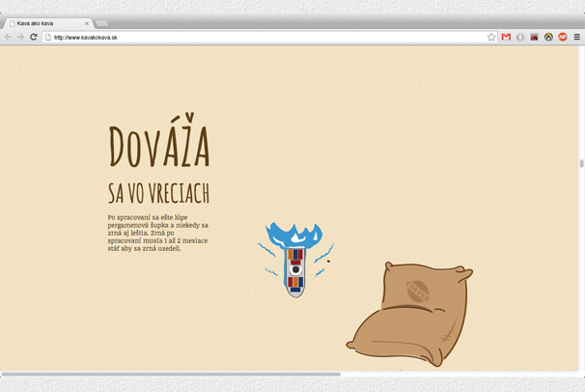
Task: Click the browser back arrow
Action: point(9,37)
